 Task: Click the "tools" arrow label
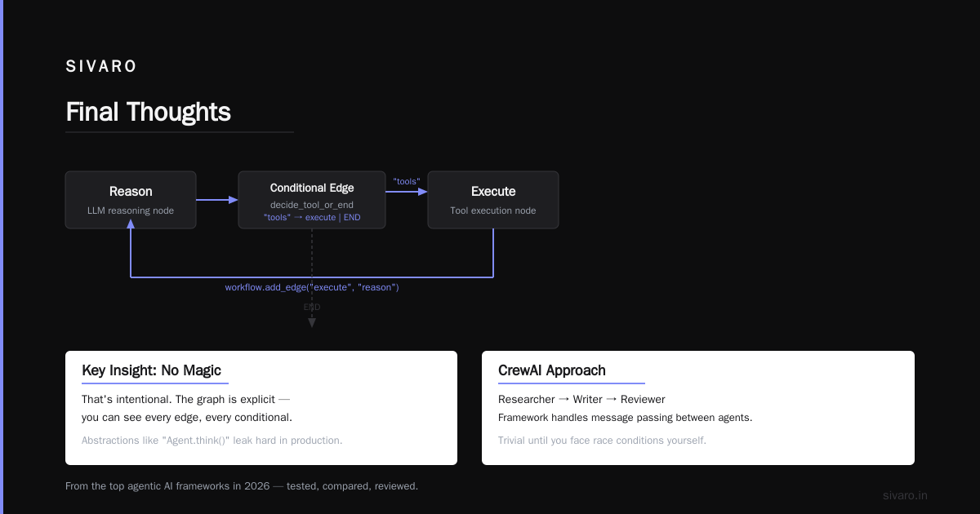[x=407, y=181]
